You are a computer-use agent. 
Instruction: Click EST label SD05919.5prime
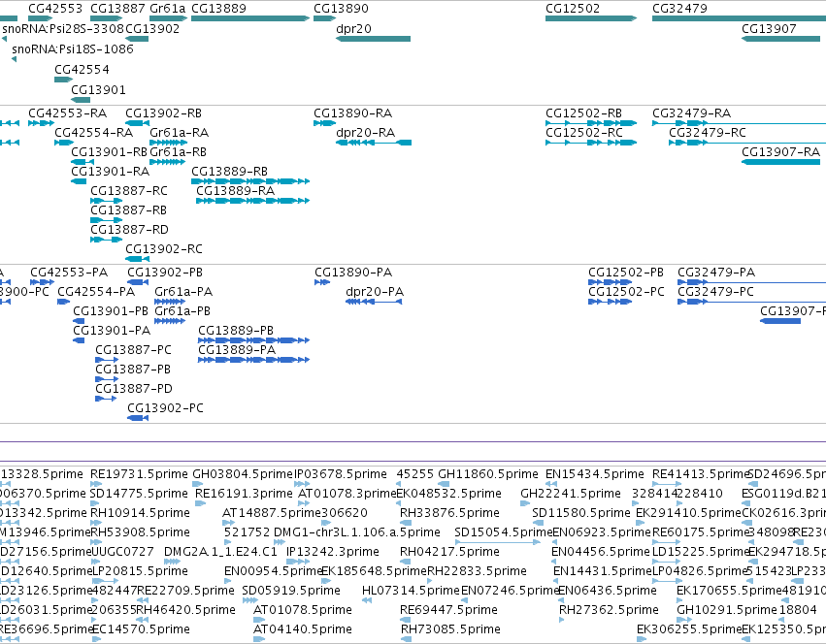tap(291, 591)
